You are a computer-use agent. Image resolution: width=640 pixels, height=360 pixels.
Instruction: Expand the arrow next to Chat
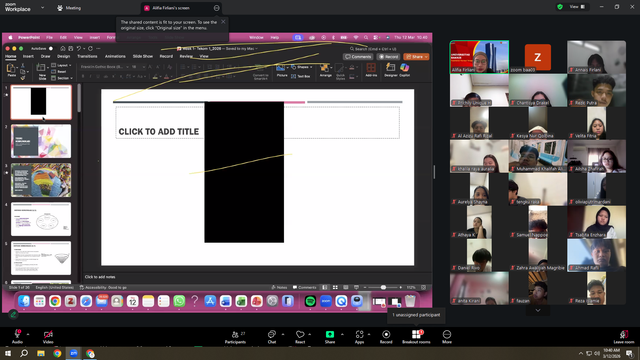point(283,334)
